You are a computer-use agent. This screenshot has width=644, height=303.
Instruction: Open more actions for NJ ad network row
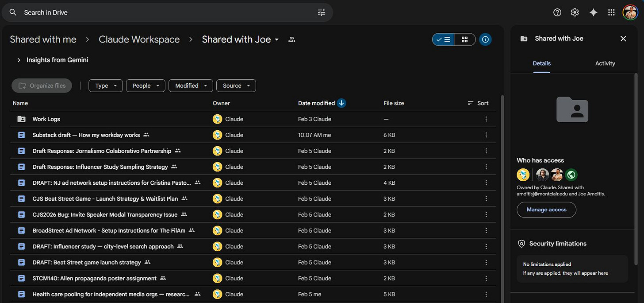486,183
